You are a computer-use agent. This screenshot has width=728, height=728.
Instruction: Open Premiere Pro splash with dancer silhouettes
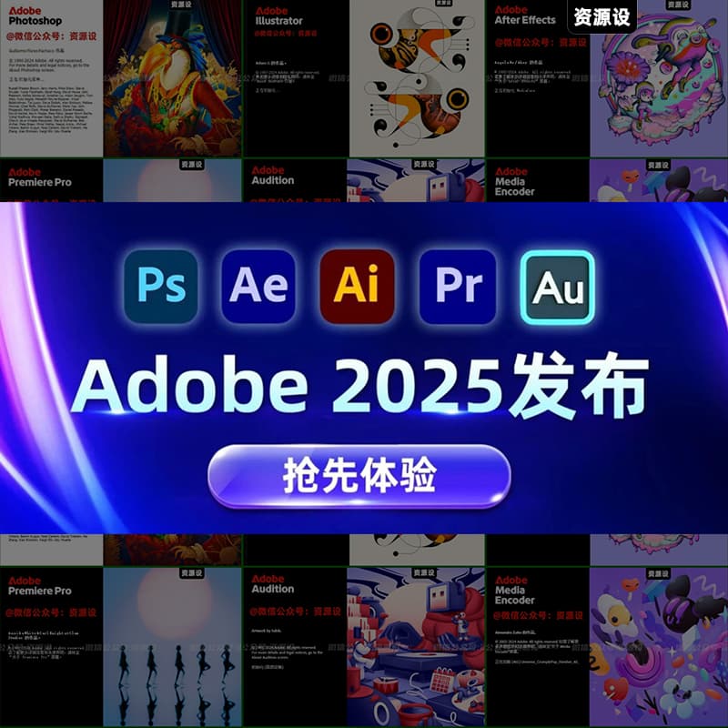(x=173, y=648)
